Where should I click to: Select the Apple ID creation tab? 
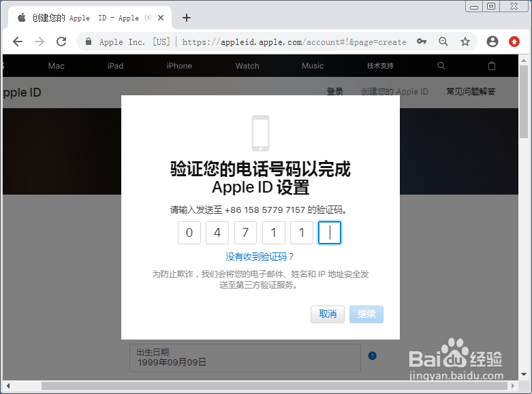[x=90, y=18]
